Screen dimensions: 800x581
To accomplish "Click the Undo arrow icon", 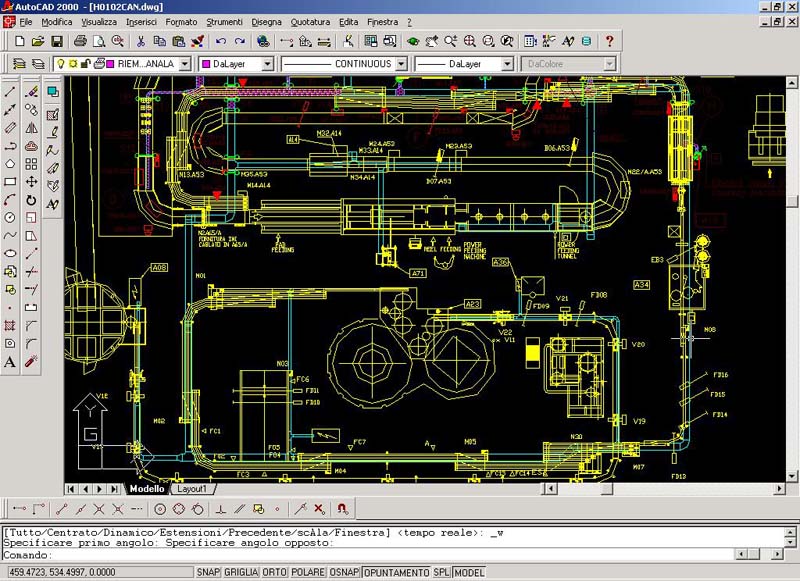I will pyautogui.click(x=220, y=41).
